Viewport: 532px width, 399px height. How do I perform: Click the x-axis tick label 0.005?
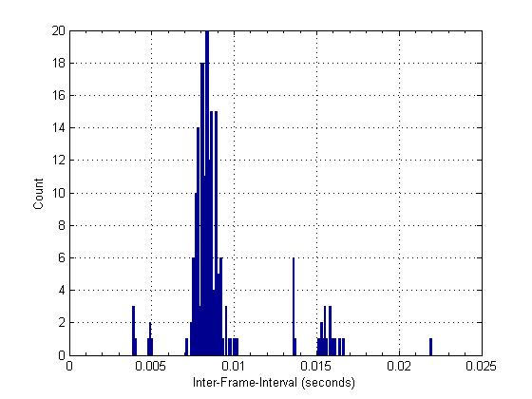coord(151,366)
